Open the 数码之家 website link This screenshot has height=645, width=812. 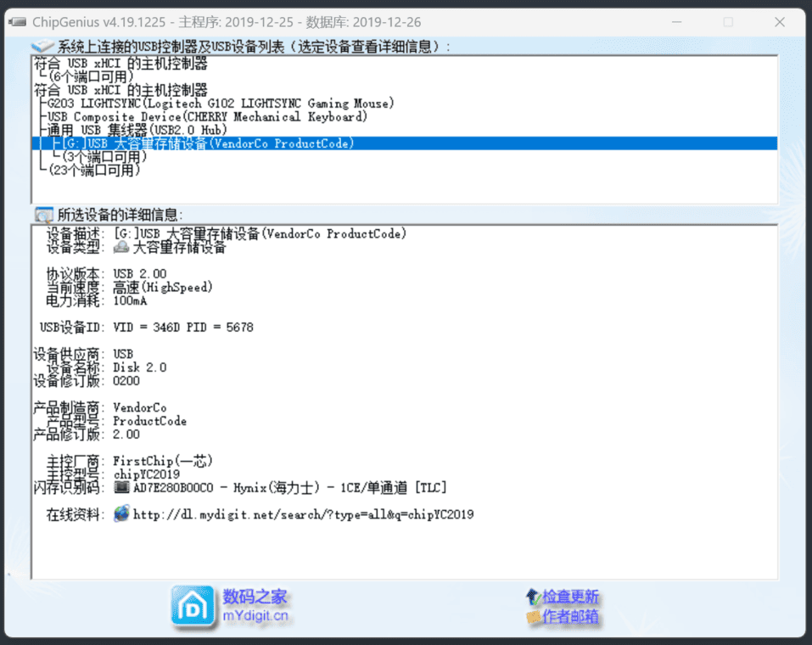[255, 597]
